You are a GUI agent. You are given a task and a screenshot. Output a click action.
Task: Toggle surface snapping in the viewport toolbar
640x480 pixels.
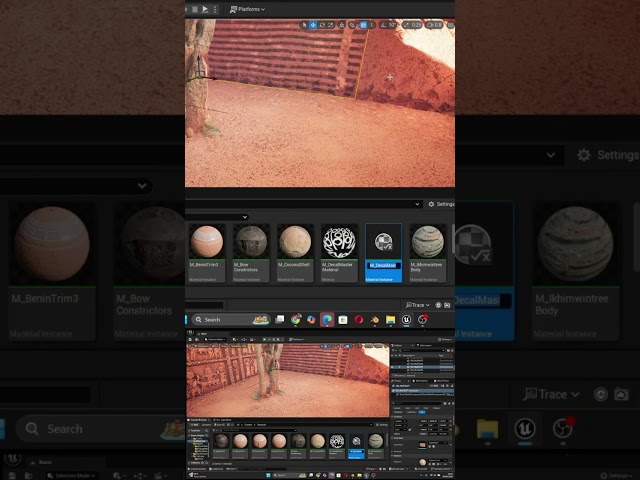pos(353,25)
